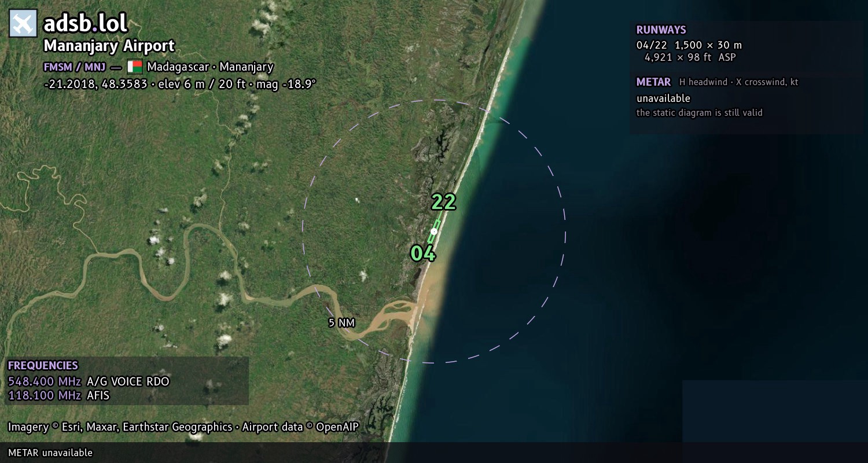
Task: Click the adsb.lol site title
Action: pos(85,24)
